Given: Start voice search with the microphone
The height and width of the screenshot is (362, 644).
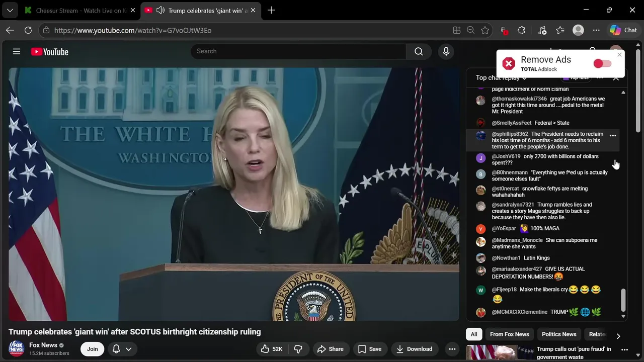Looking at the screenshot, I should [446, 51].
